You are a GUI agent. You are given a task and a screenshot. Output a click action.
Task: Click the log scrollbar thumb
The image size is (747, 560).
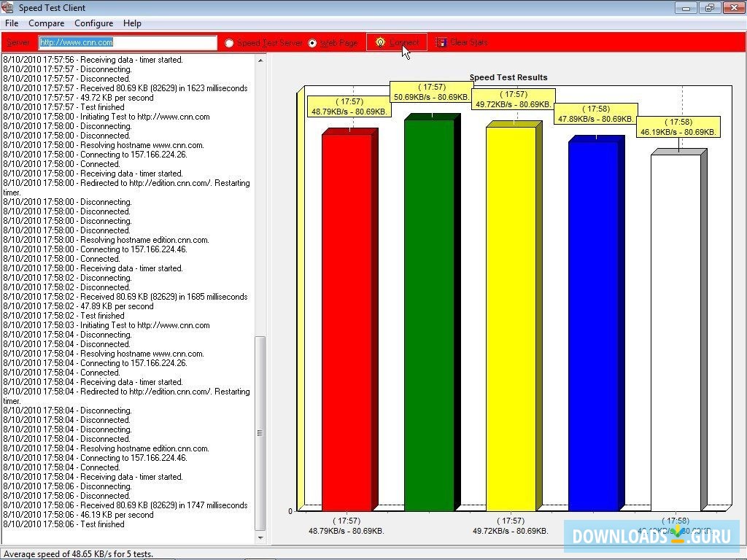click(260, 433)
